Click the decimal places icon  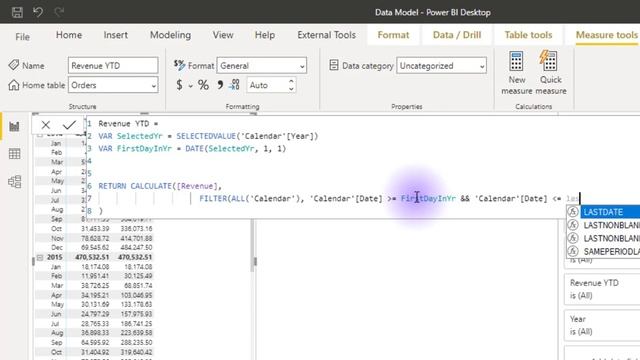tap(235, 84)
